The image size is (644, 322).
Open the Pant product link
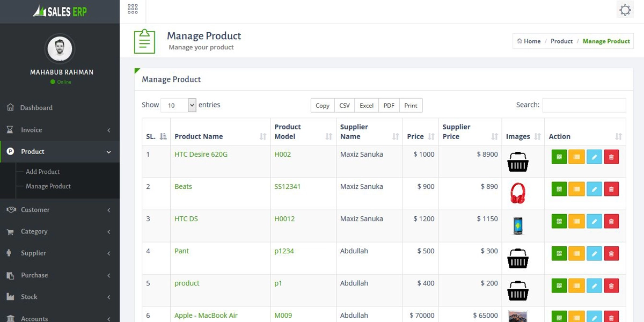pyautogui.click(x=182, y=251)
